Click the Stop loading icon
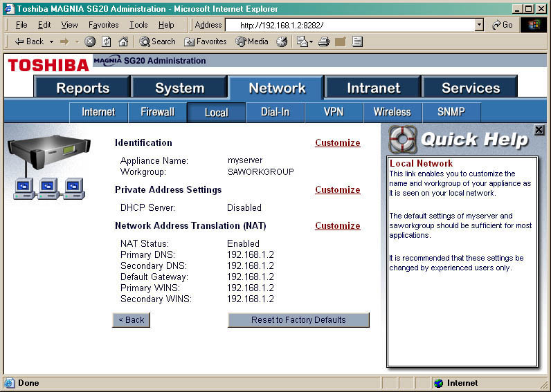 90,41
